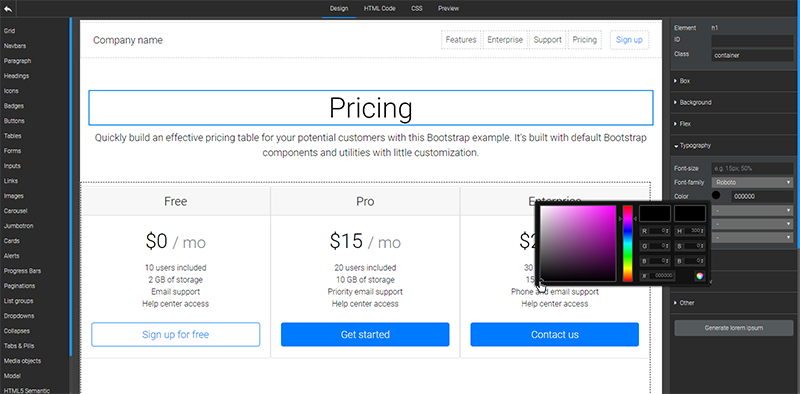
Task: Open the HTML Code tab
Action: [380, 8]
